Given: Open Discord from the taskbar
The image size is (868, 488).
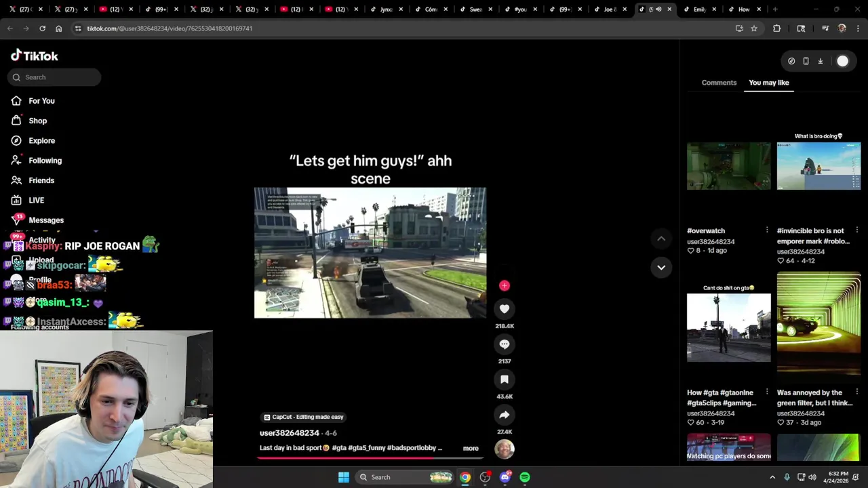Looking at the screenshot, I should (x=505, y=477).
